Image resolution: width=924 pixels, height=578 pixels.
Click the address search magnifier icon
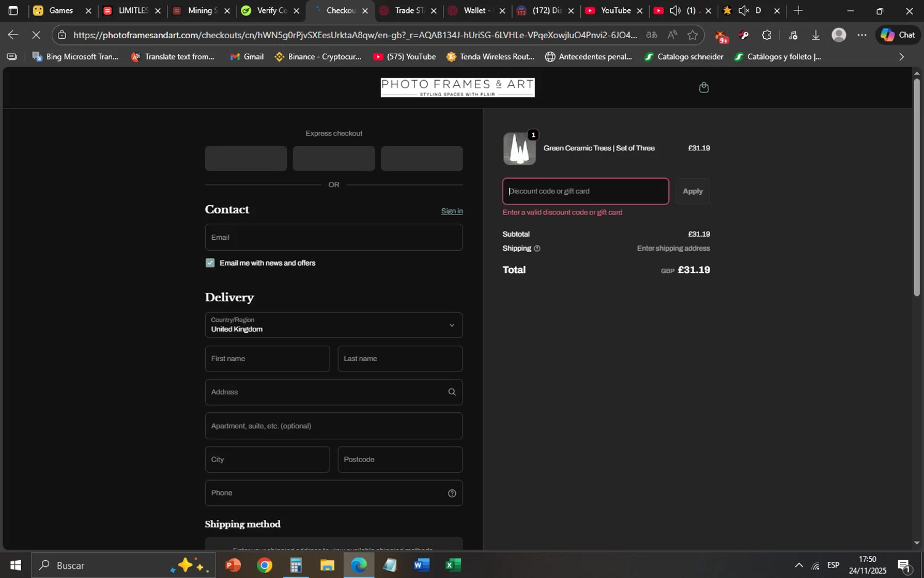[x=452, y=392]
